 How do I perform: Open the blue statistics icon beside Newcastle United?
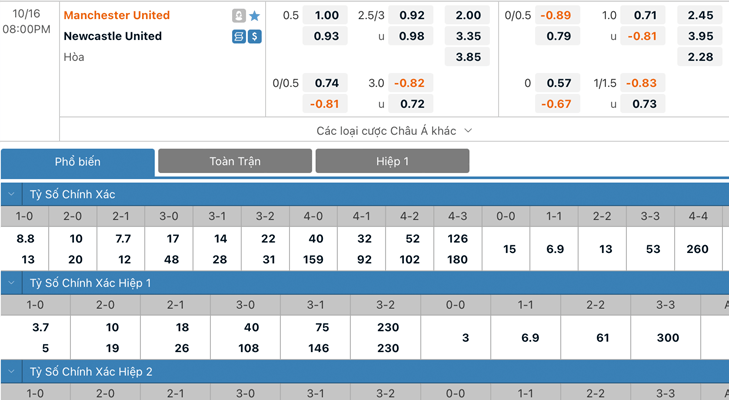pos(239,36)
